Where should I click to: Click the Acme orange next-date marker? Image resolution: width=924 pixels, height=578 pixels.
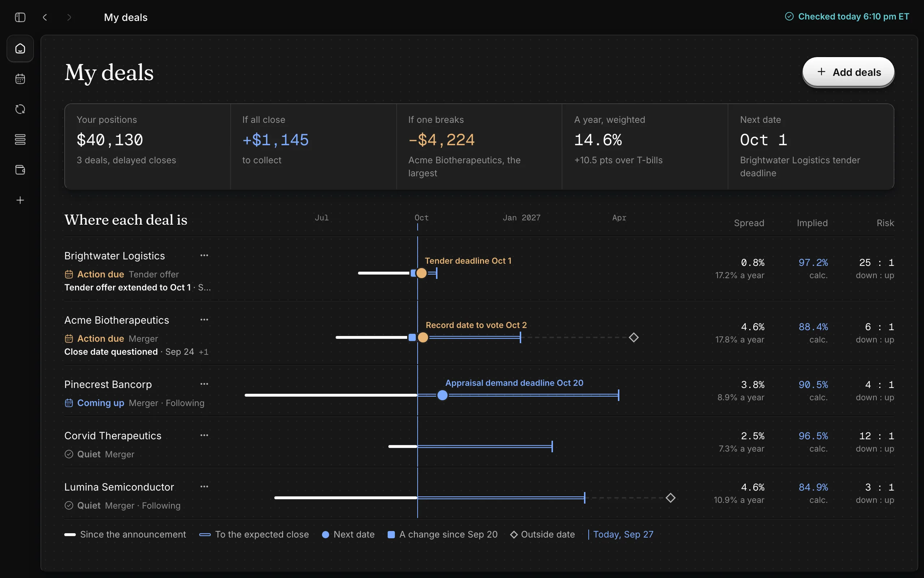(x=423, y=337)
